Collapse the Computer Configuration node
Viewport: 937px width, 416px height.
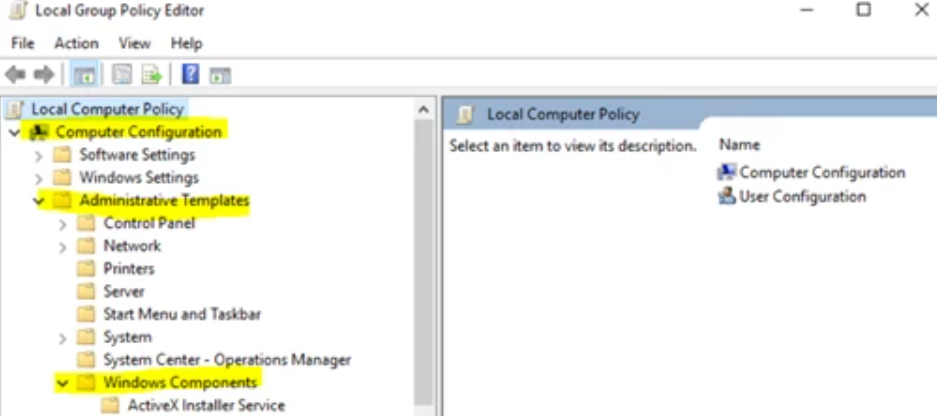click(x=14, y=133)
